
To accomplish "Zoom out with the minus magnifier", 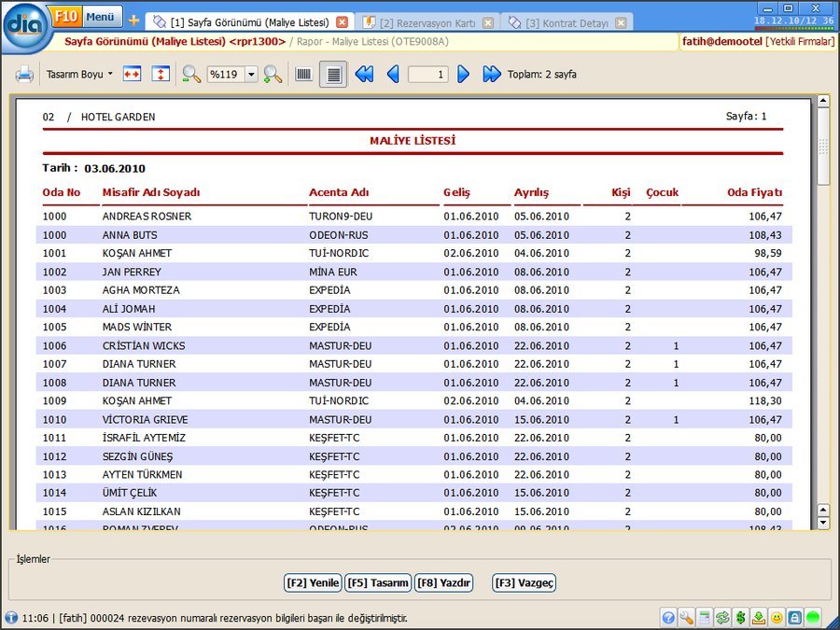I will pos(191,74).
